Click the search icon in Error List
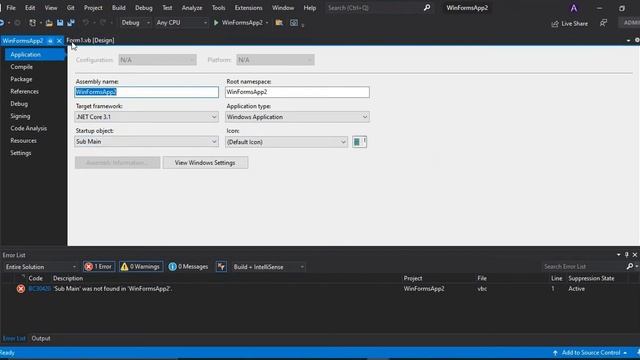This screenshot has height=360, width=640. pyautogui.click(x=630, y=267)
